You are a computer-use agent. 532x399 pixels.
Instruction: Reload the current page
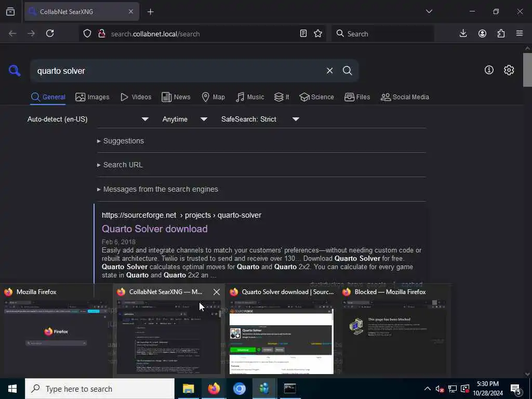pyautogui.click(x=50, y=34)
